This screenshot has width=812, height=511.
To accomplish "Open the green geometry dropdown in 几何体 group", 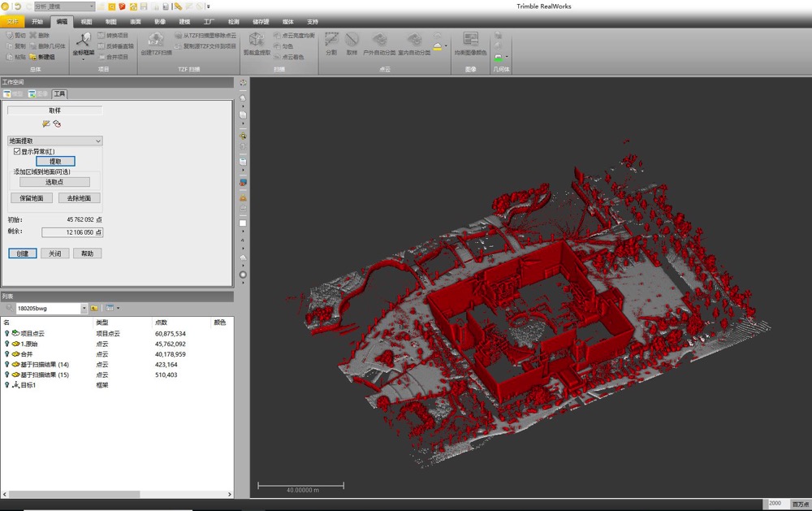I will pos(507,57).
